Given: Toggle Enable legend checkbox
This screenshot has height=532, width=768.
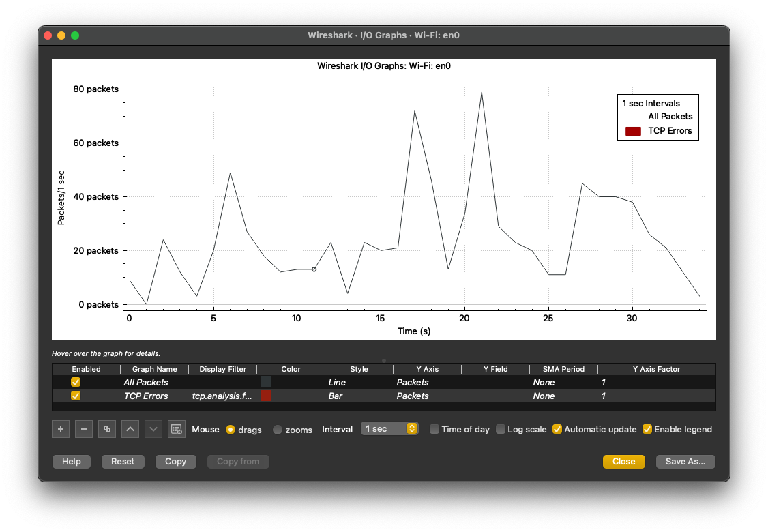Looking at the screenshot, I should (647, 429).
